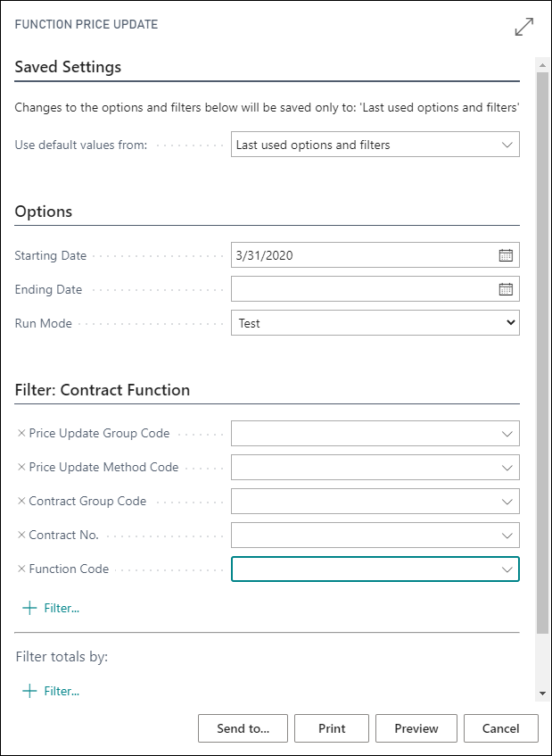552x756 pixels.
Task: Remove the Price Update Method Code filter
Action: 21,467
